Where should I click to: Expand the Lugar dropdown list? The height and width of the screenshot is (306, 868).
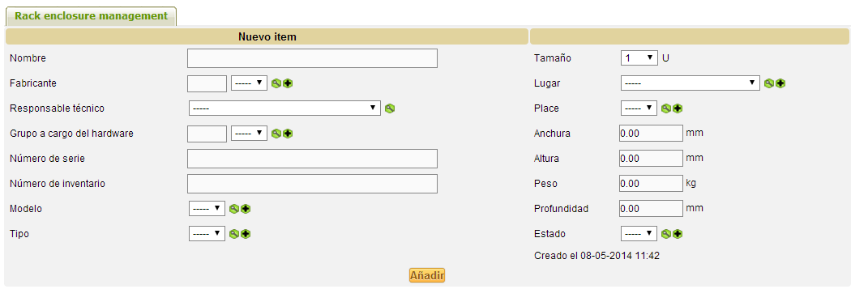coord(691,83)
